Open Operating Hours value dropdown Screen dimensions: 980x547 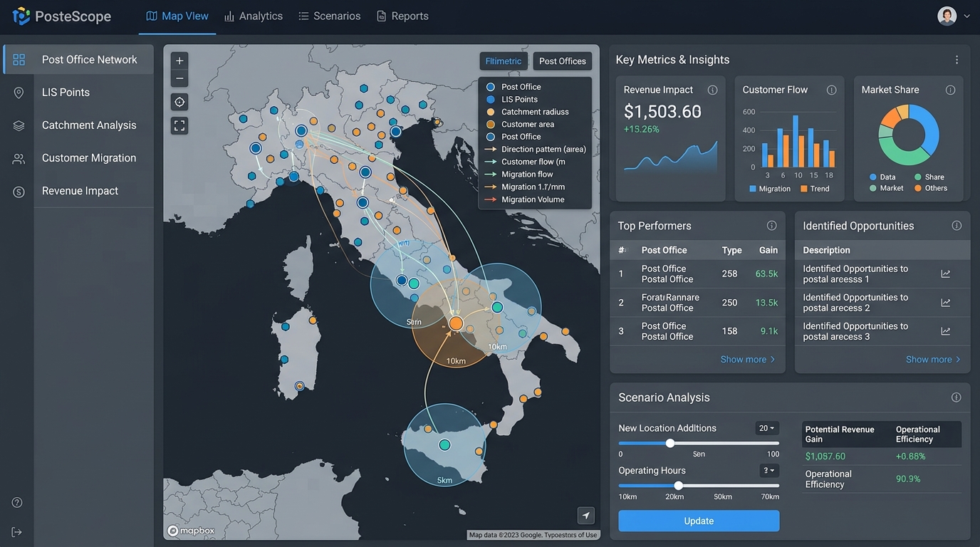point(769,470)
